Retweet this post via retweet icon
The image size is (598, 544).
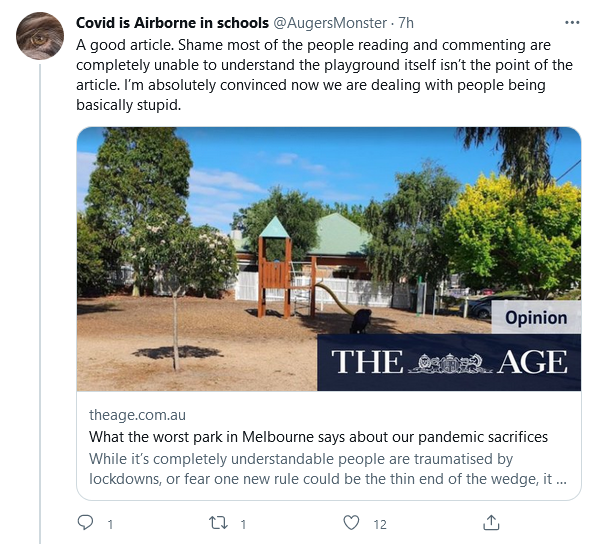pyautogui.click(x=219, y=523)
